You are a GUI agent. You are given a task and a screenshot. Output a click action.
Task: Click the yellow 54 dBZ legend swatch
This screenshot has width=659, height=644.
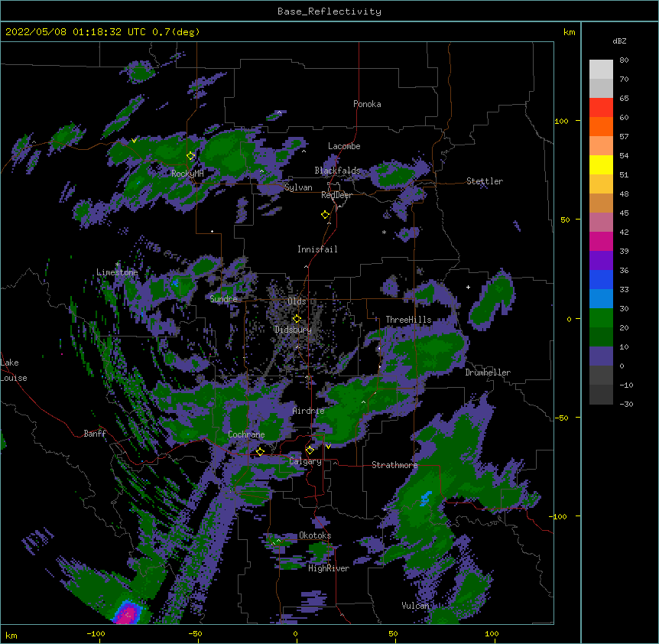pos(601,164)
